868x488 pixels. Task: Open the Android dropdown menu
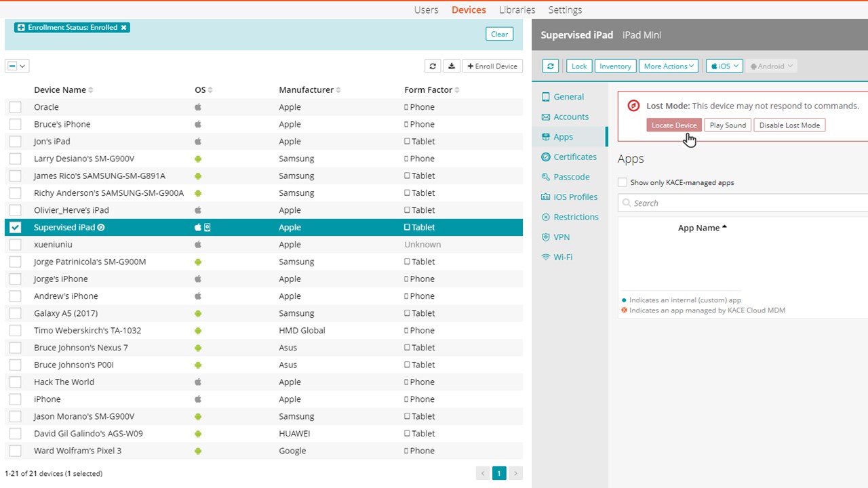coord(771,66)
